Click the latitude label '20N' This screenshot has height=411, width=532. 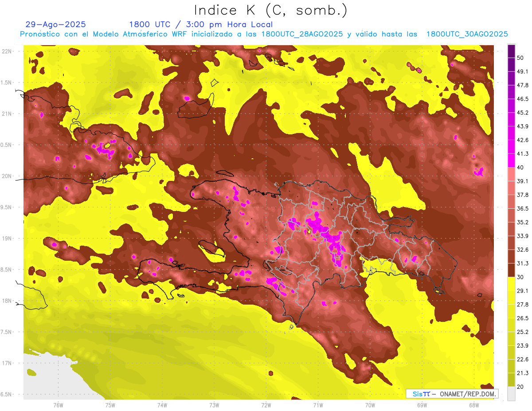[7, 176]
